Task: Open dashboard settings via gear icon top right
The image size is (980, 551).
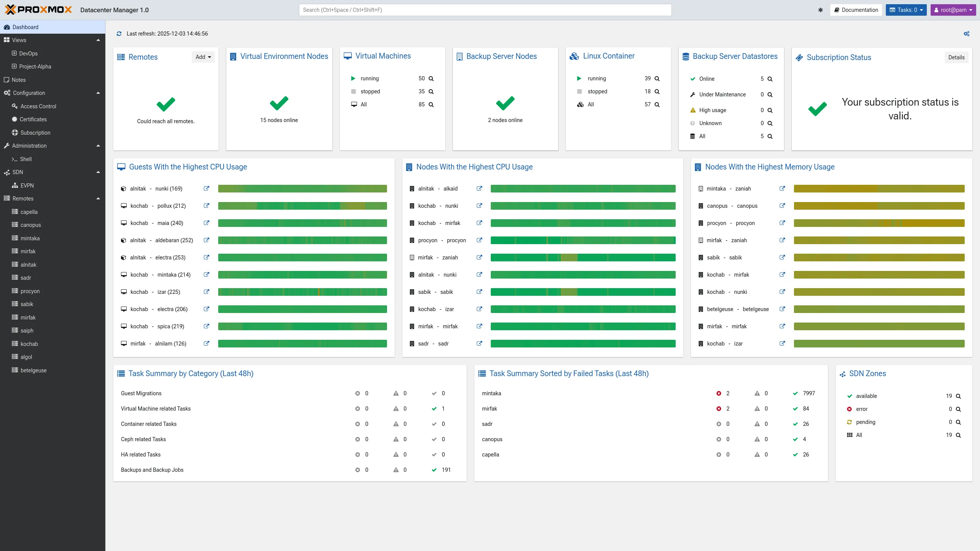Action: point(967,34)
